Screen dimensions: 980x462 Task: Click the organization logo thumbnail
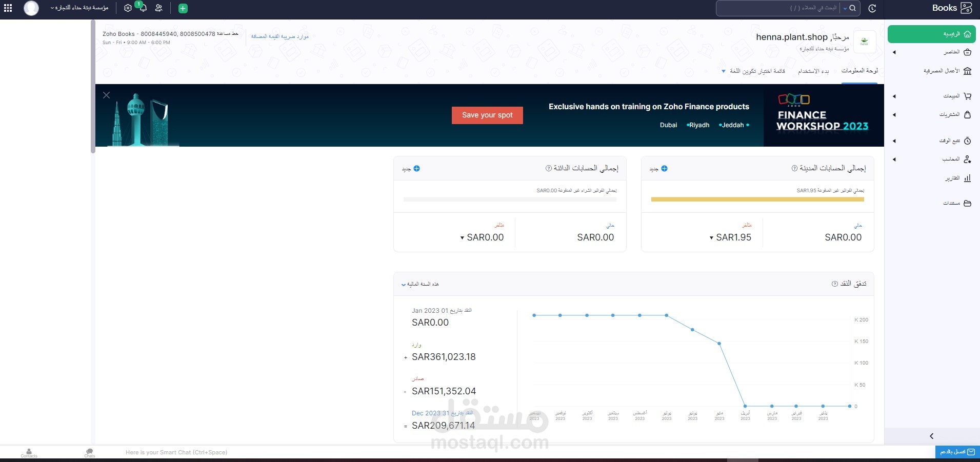[x=864, y=42]
